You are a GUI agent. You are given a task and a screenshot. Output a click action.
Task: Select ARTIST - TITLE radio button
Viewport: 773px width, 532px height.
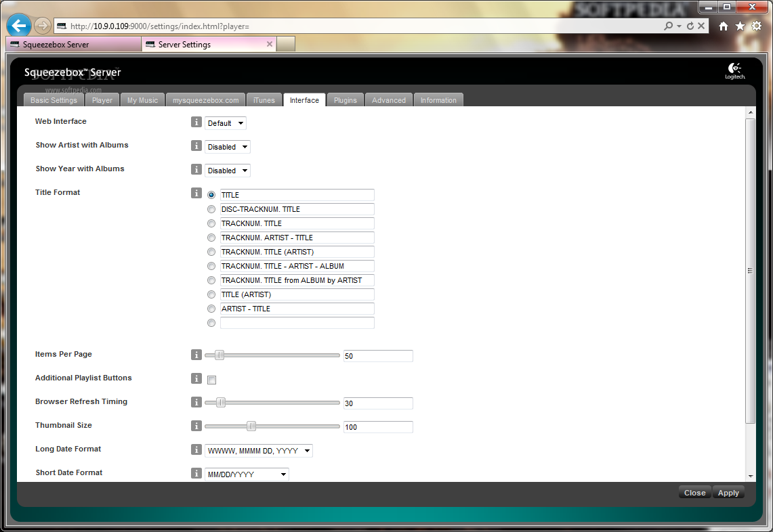pyautogui.click(x=211, y=309)
